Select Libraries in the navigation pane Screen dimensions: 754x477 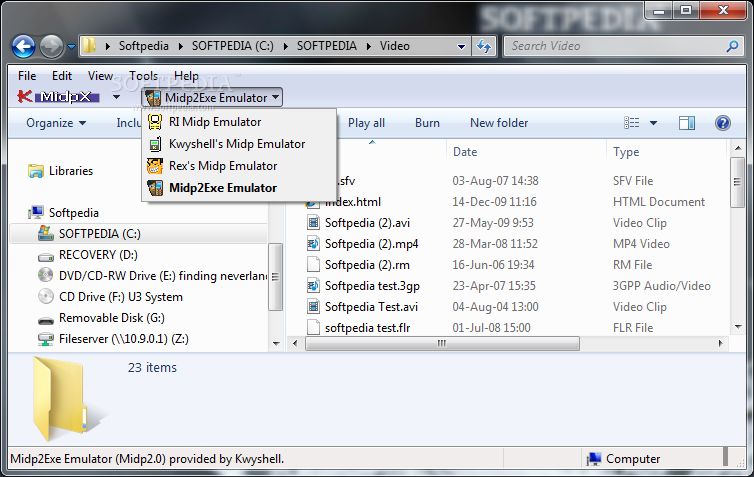[61, 171]
